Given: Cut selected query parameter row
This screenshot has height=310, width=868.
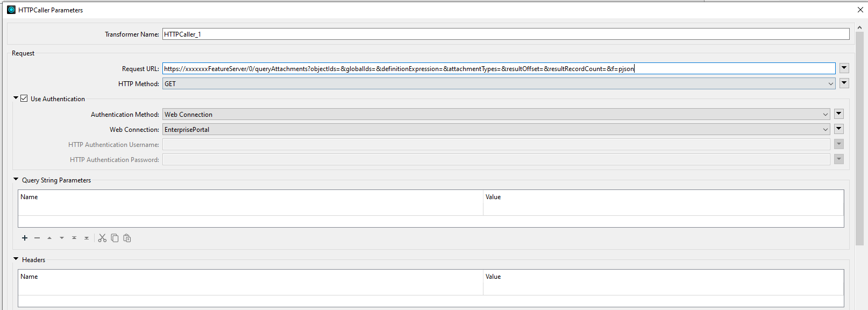Looking at the screenshot, I should point(102,238).
